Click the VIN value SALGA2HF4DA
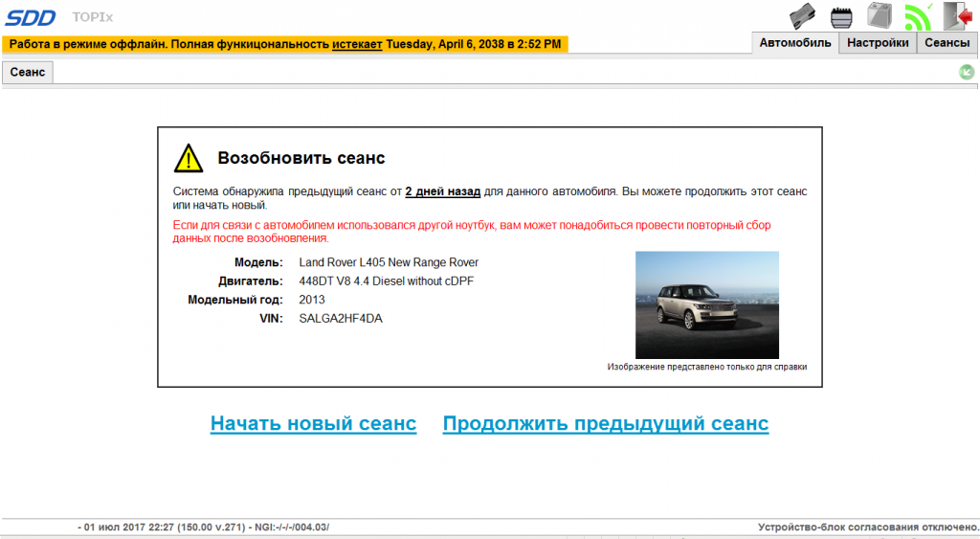 click(341, 318)
